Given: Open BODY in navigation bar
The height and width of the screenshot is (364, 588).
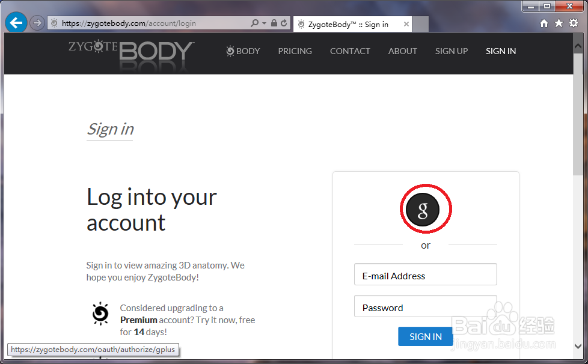Looking at the screenshot, I should tap(243, 51).
